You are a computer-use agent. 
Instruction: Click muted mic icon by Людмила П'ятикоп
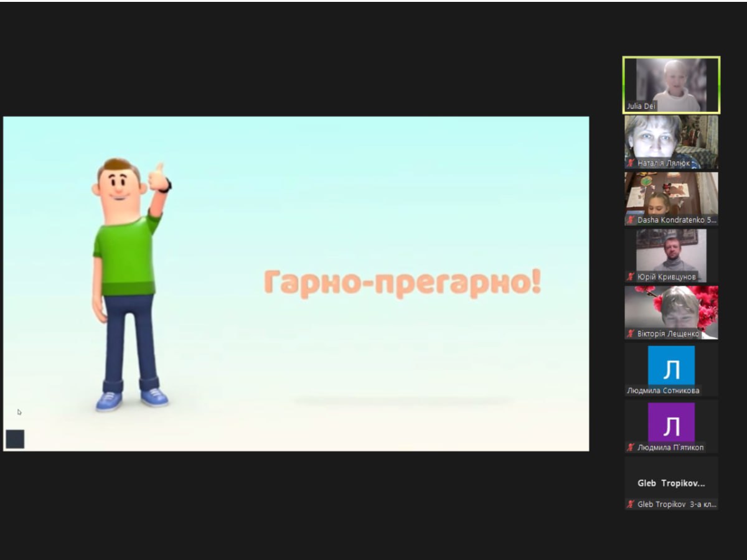631,447
